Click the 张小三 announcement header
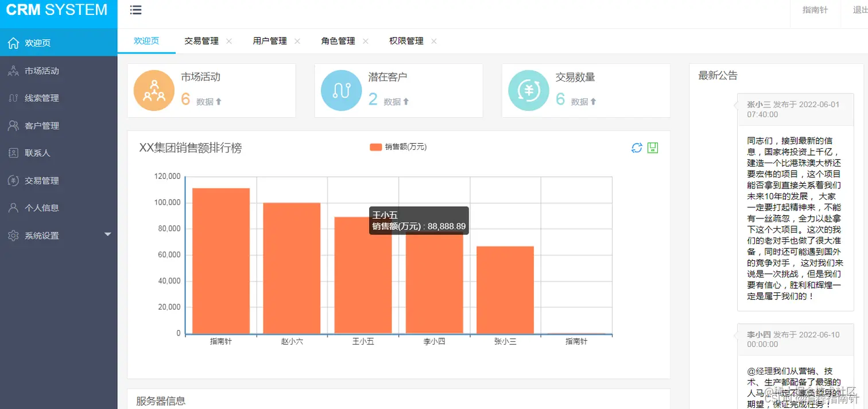The height and width of the screenshot is (409, 868). click(796, 109)
